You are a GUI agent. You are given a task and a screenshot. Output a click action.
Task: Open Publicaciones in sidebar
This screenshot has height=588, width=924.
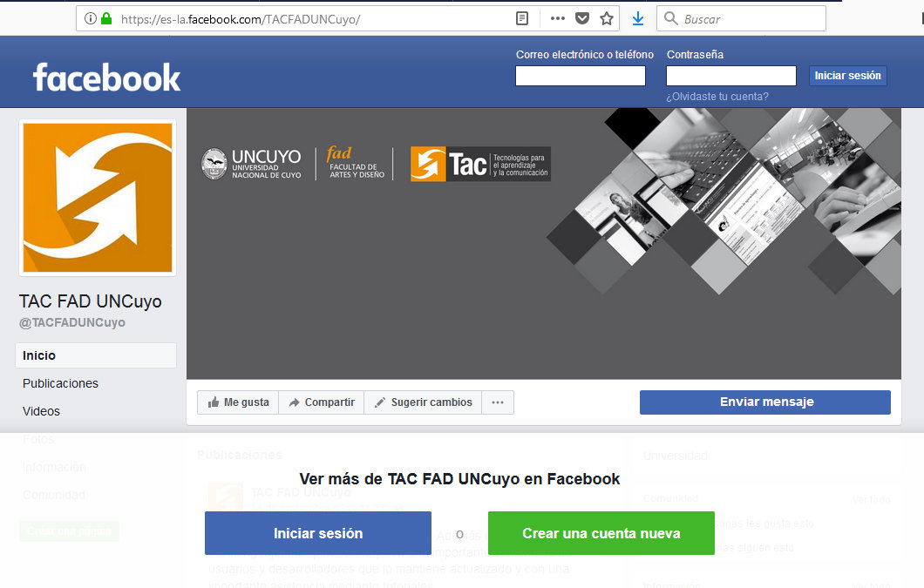(61, 383)
